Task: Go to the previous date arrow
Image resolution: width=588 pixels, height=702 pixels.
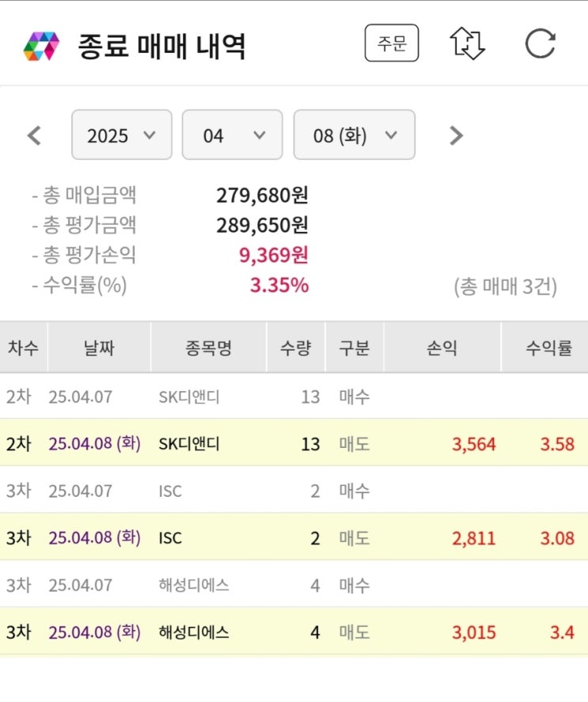Action: [34, 135]
